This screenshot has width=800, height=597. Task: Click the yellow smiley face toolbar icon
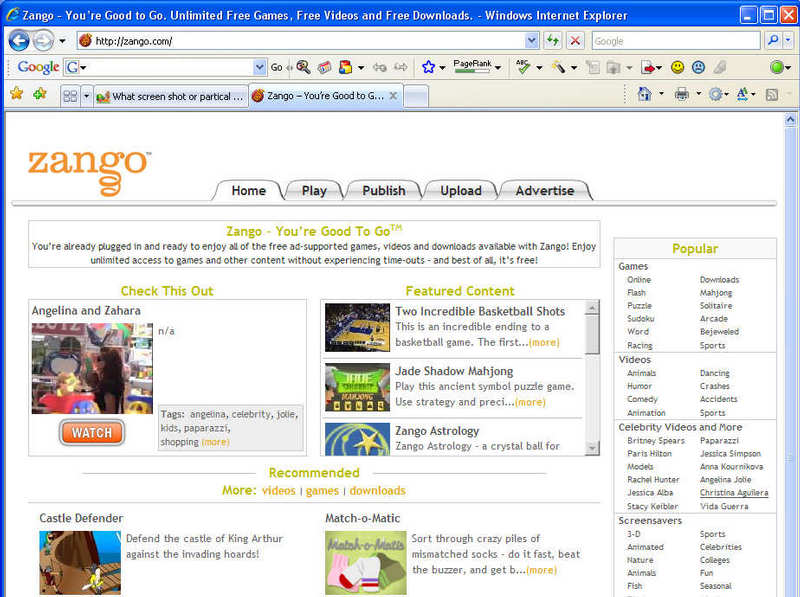[677, 67]
